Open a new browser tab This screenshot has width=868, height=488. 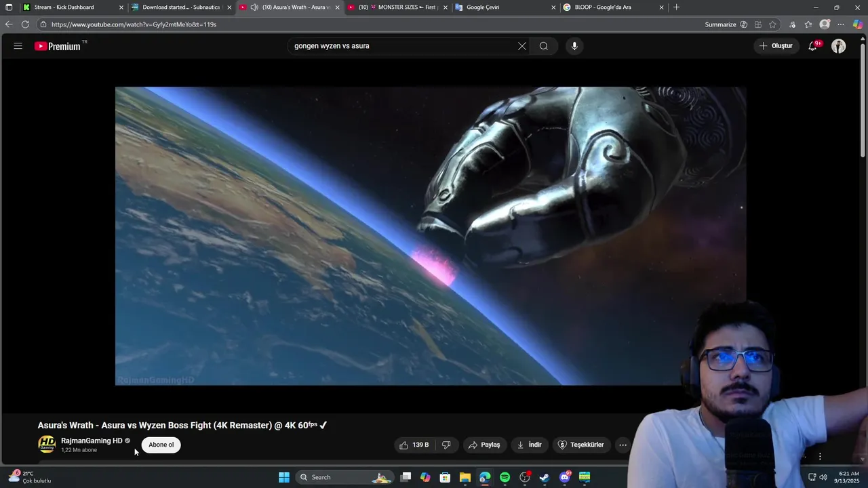[x=676, y=7]
